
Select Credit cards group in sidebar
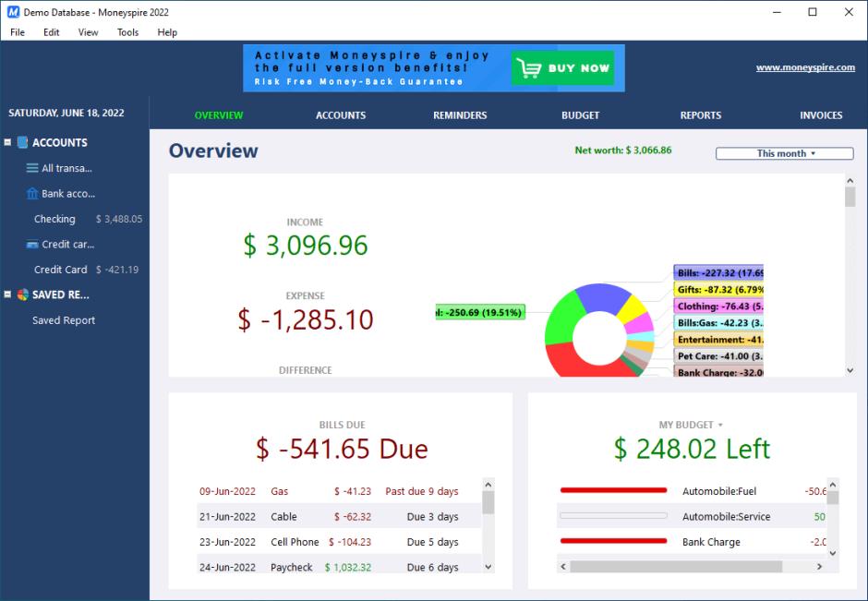[x=67, y=244]
